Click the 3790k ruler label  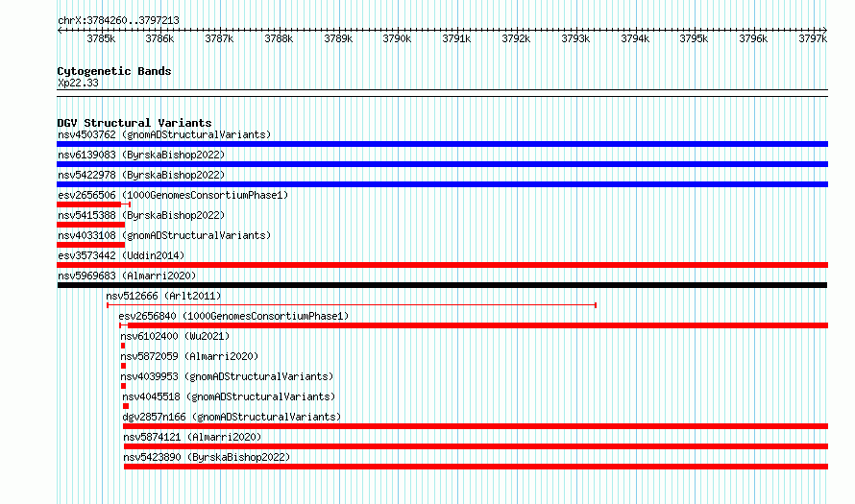[397, 38]
